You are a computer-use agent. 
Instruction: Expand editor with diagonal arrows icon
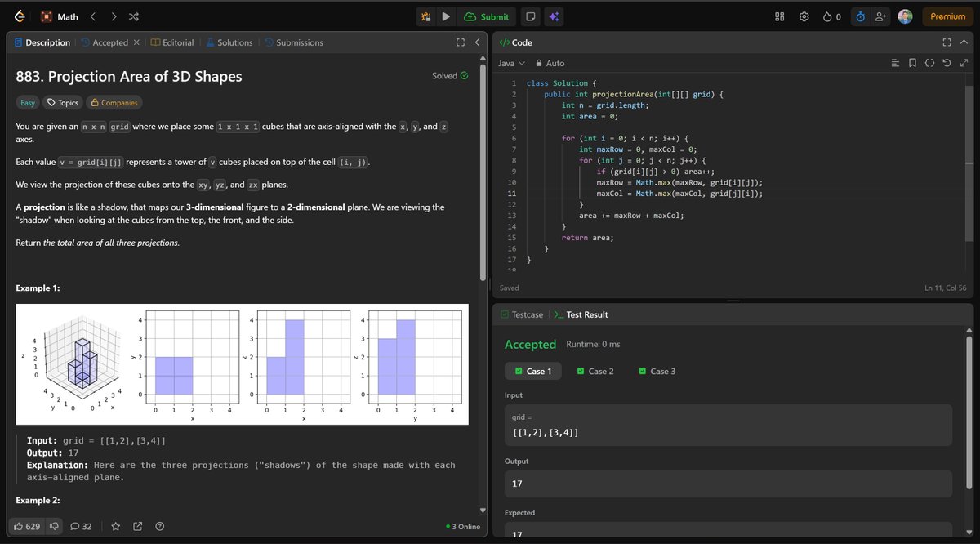click(964, 63)
